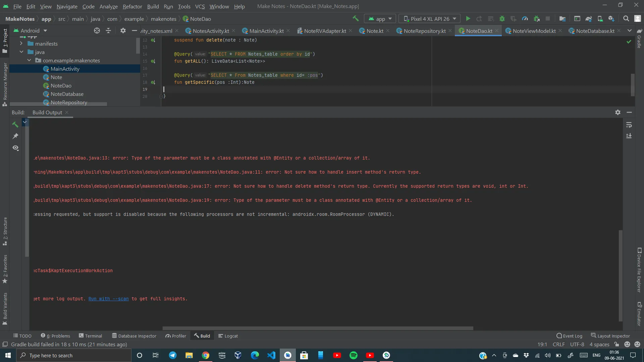Toggle soft-wrap in Build output
This screenshot has width=644, height=362.
(x=629, y=125)
